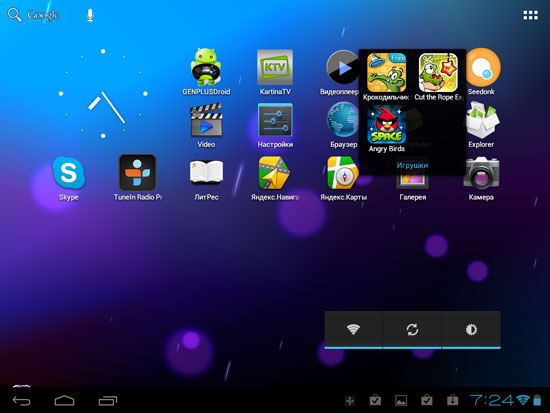Open the all apps grid
The width and height of the screenshot is (550, 413).
pyautogui.click(x=530, y=15)
